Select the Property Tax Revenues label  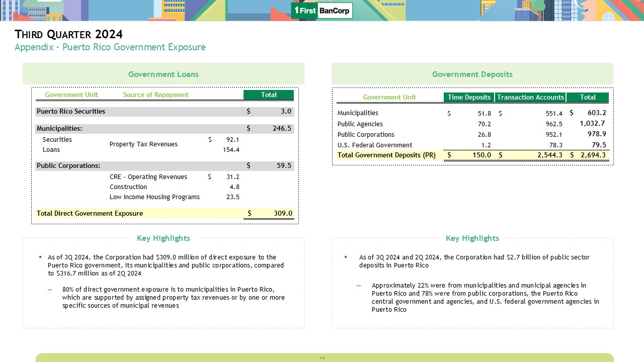143,144
